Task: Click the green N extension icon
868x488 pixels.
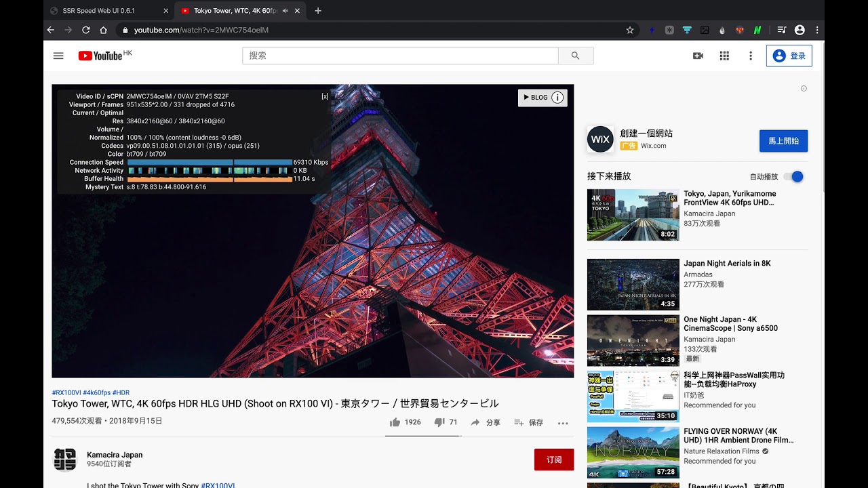Action: [757, 30]
